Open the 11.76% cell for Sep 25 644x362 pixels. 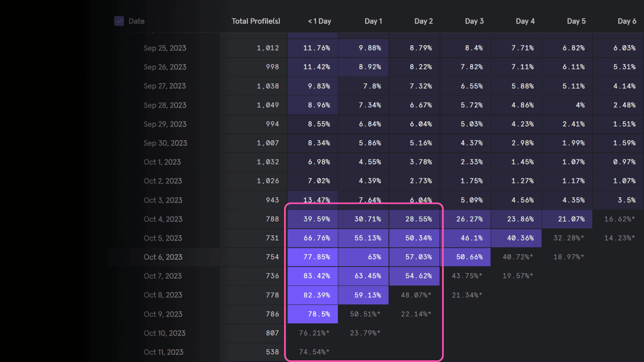(x=316, y=48)
